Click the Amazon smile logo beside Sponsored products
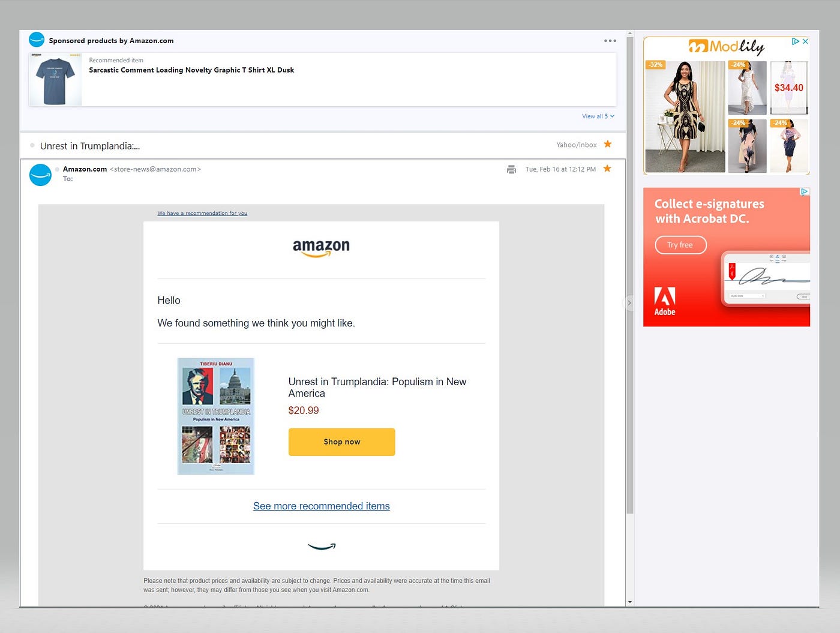 (37, 40)
